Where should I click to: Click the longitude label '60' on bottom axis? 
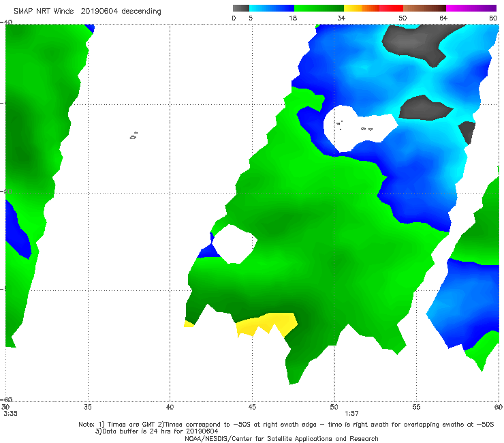click(499, 407)
